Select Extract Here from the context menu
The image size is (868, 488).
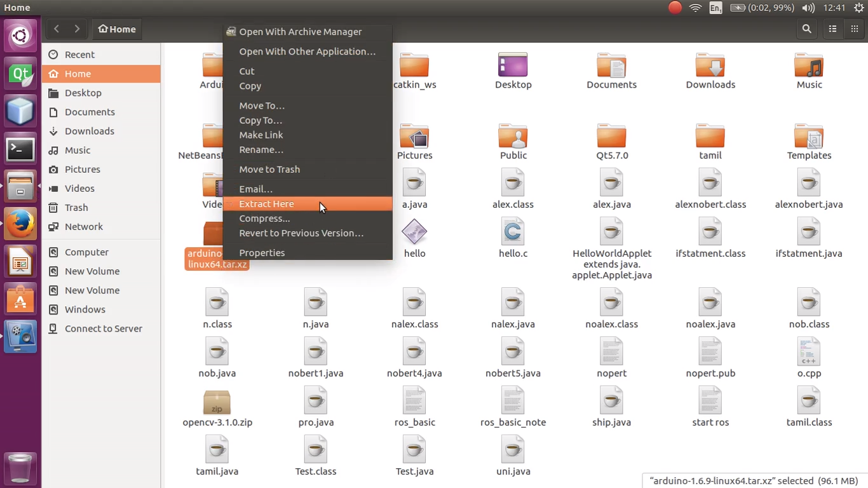[266, 203]
